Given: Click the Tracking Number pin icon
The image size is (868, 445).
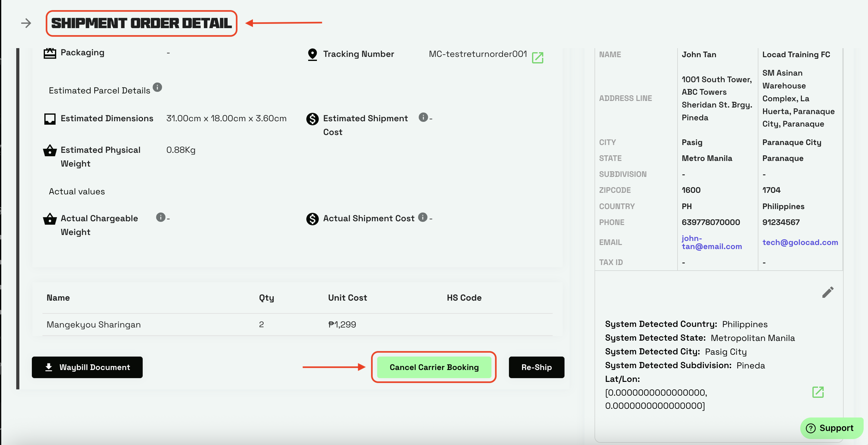Looking at the screenshot, I should [312, 55].
